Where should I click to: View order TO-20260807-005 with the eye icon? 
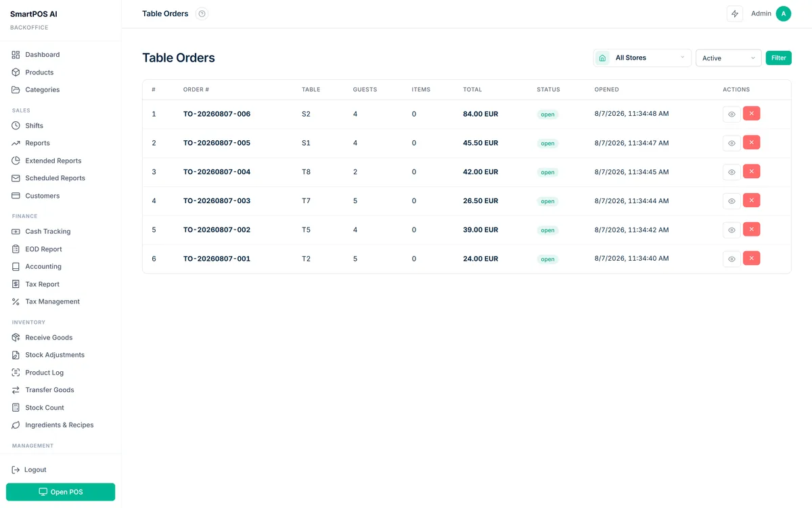click(731, 143)
